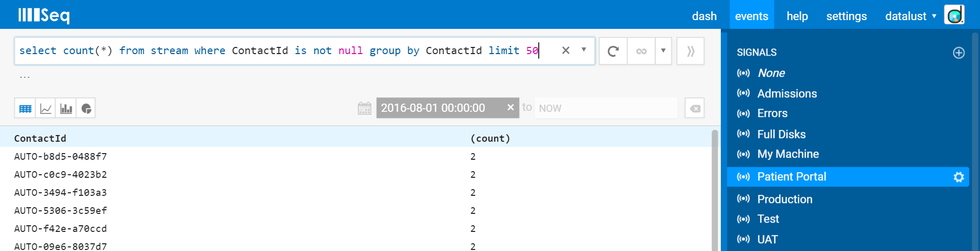Click the NOW end date field
The width and height of the screenshot is (980, 251).
tap(606, 108)
